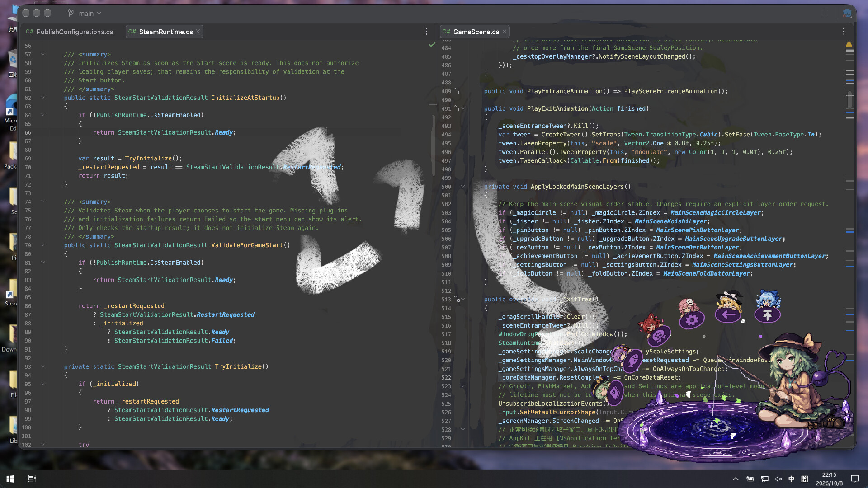Open the yellow warning indicator in GameScene editor

(849, 44)
